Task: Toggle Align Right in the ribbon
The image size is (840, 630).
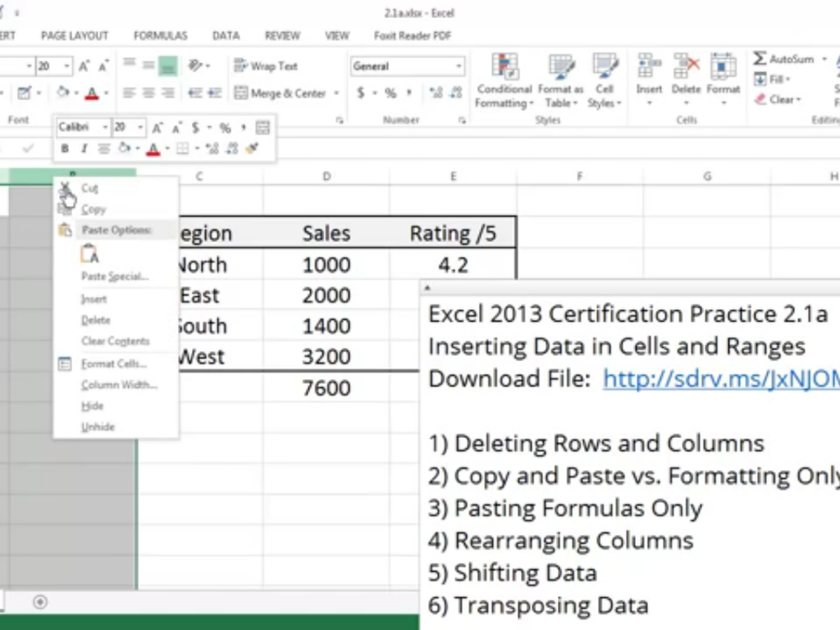Action: (x=168, y=92)
